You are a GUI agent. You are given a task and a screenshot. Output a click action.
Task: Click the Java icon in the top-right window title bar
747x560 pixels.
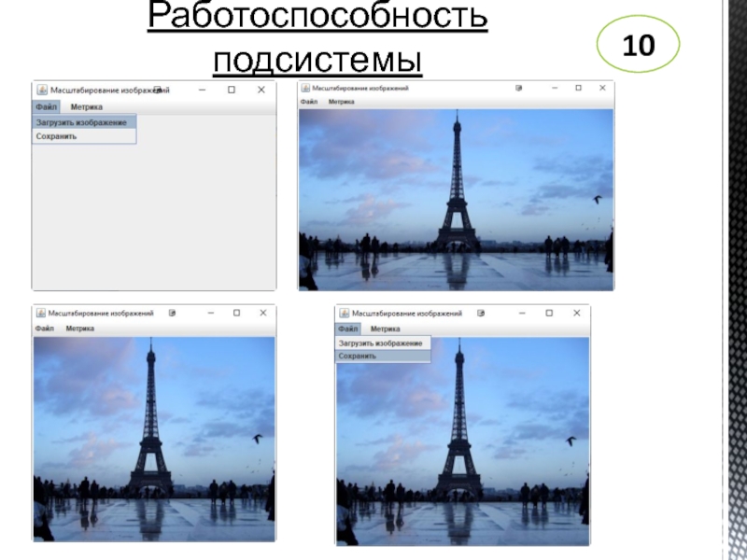pos(305,88)
